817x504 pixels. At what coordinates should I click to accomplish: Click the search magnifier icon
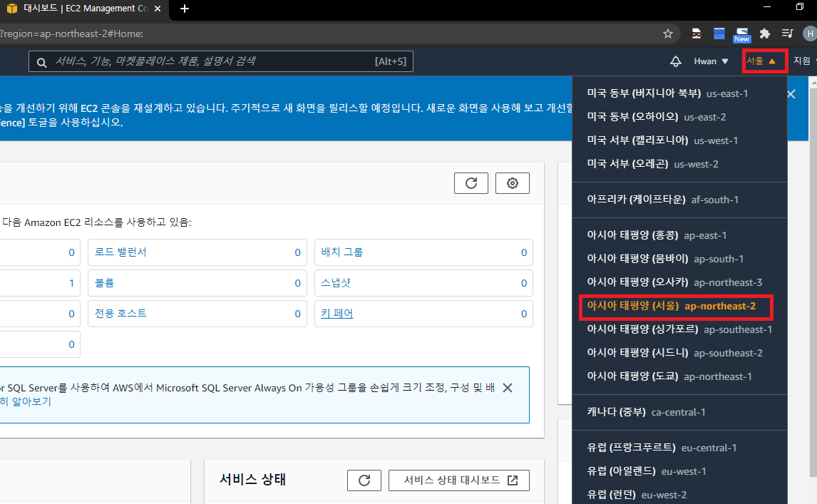pos(41,62)
